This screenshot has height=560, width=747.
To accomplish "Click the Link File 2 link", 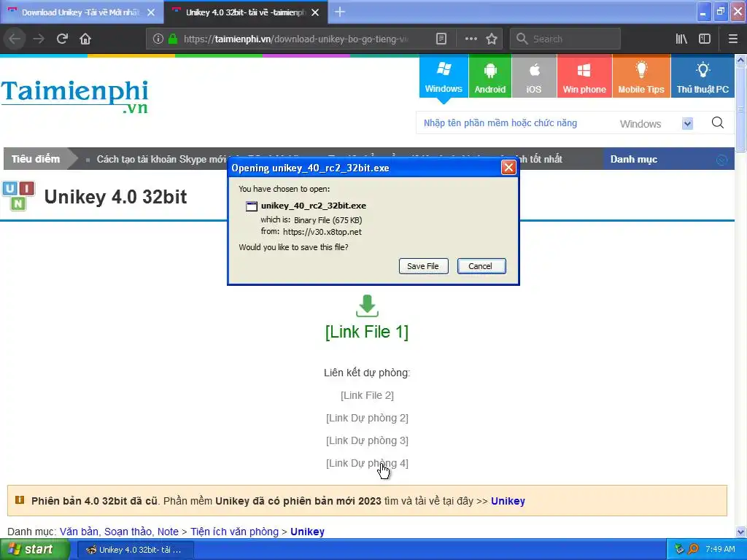I will coord(367,395).
